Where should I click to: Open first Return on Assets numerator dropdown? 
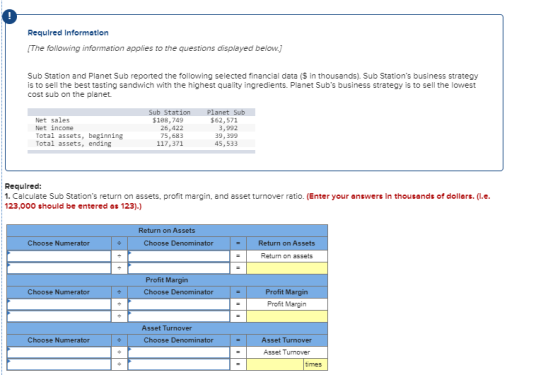pos(59,256)
